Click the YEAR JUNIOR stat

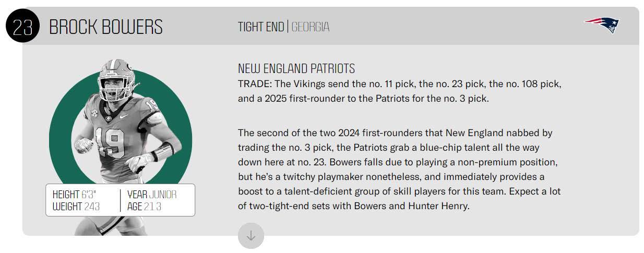(x=152, y=195)
